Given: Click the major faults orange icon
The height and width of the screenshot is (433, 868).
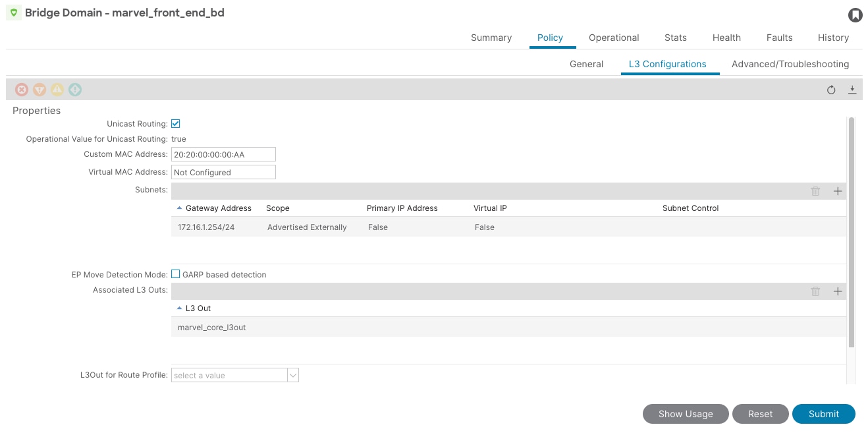Looking at the screenshot, I should click(x=40, y=90).
